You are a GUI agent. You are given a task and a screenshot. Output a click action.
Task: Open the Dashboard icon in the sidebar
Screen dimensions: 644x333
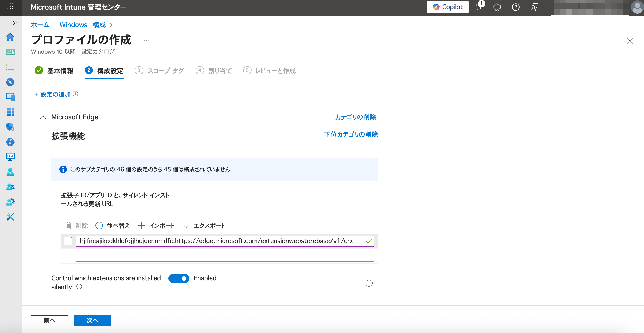(x=10, y=52)
